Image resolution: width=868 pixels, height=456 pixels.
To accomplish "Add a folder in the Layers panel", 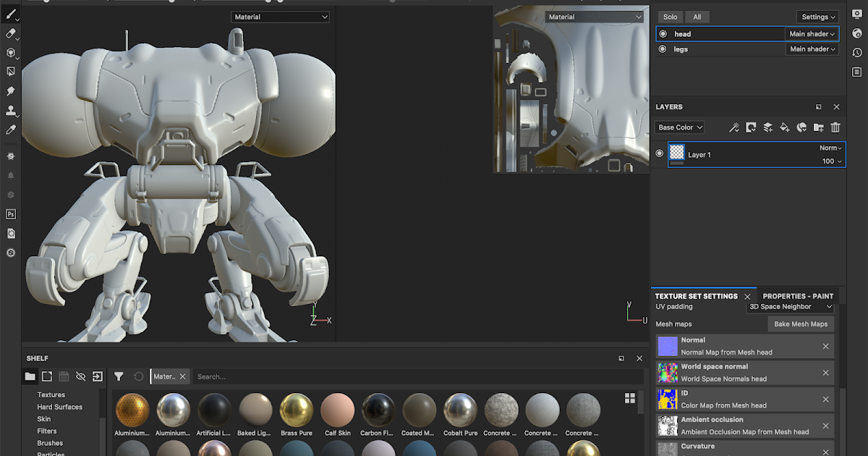I will [818, 127].
